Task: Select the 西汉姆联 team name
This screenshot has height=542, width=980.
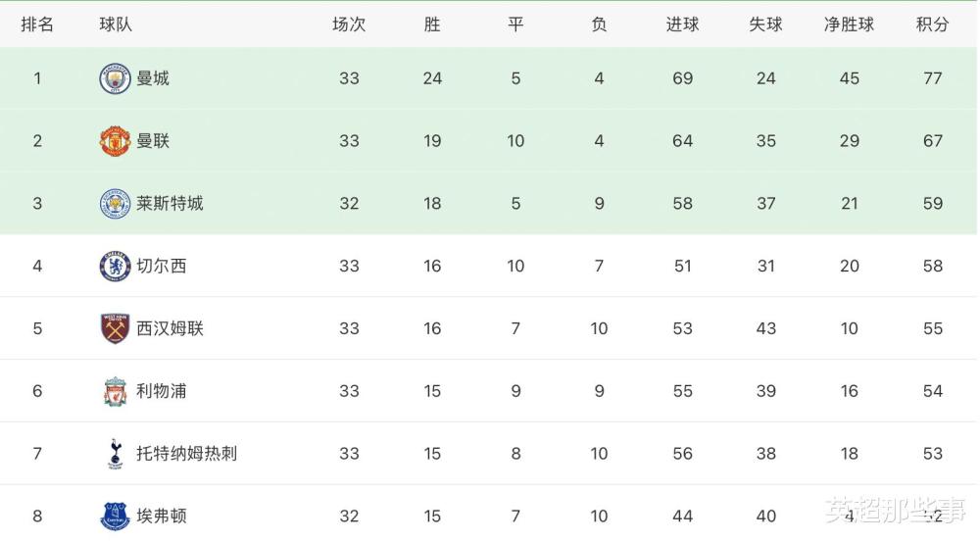Action: [x=170, y=328]
